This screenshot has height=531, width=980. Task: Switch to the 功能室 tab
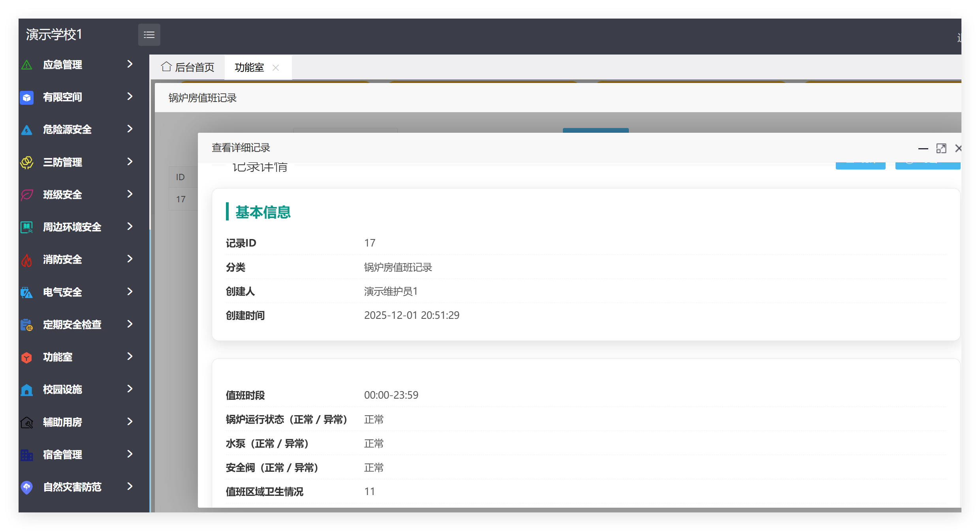pyautogui.click(x=249, y=67)
